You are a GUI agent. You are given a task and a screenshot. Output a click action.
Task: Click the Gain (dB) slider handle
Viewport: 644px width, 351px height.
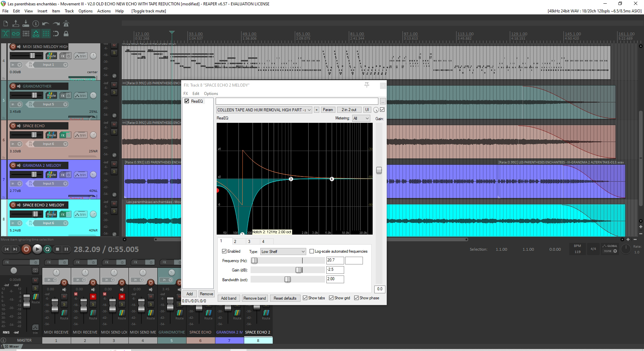299,270
